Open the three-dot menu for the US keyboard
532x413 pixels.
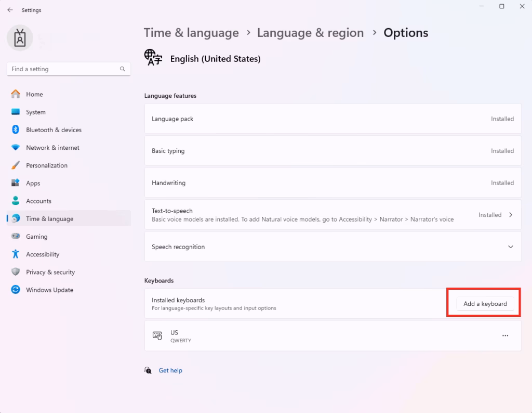pos(505,335)
